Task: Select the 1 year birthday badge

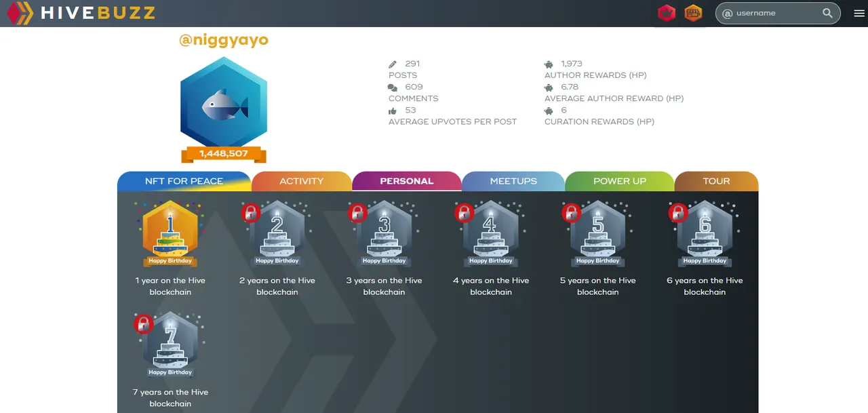Action: 170,234
